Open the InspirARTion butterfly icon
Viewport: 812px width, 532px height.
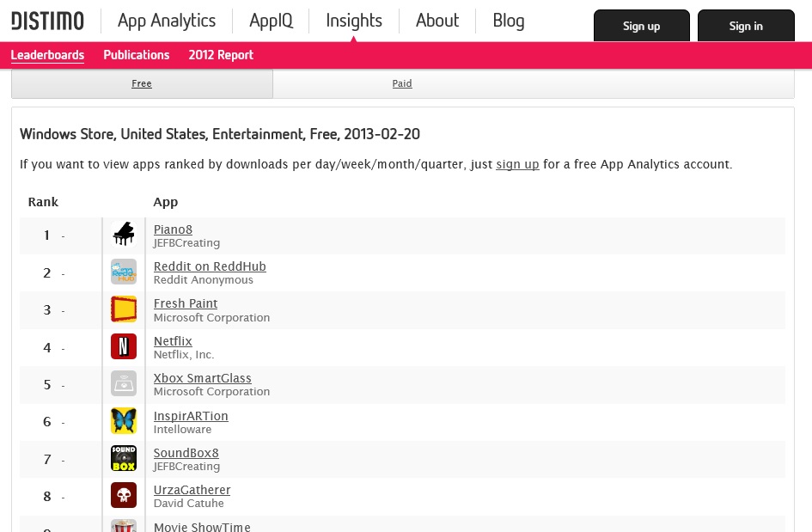pyautogui.click(x=124, y=420)
